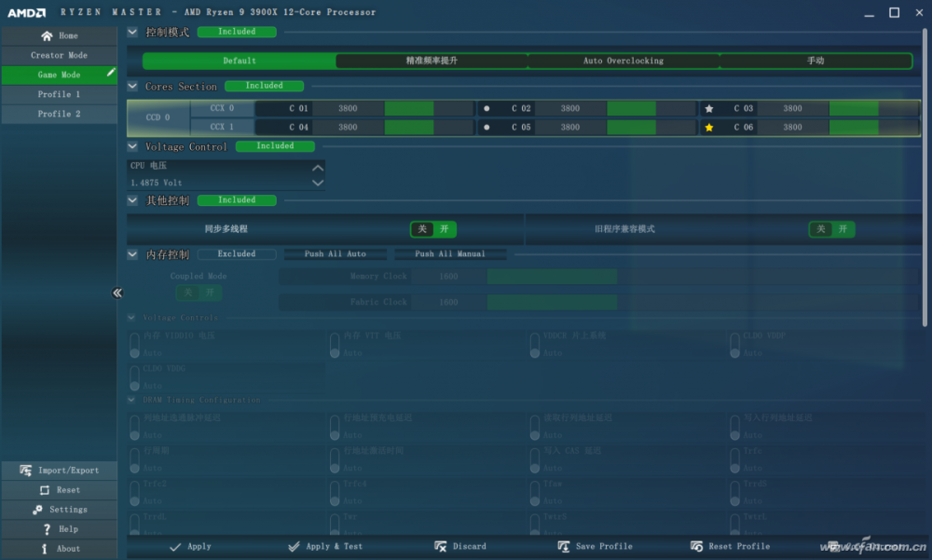
Task: Click the C 05 frequency value 3800
Action: [570, 128]
